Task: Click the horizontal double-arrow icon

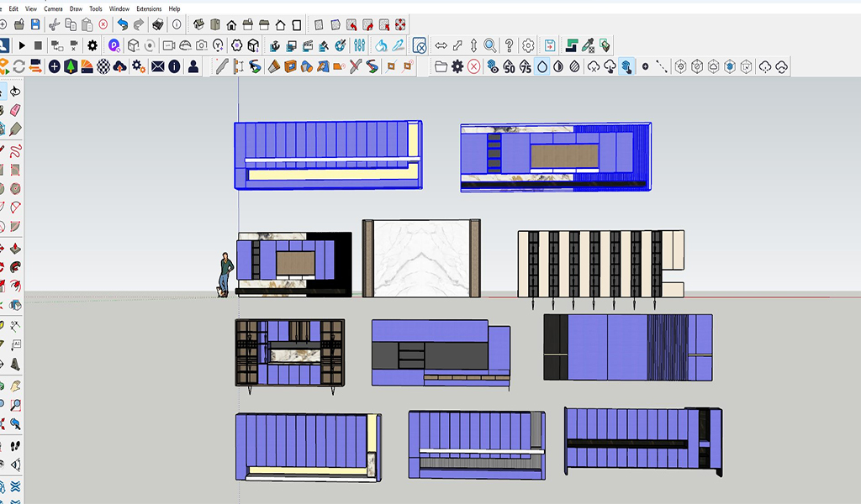Action: click(441, 45)
